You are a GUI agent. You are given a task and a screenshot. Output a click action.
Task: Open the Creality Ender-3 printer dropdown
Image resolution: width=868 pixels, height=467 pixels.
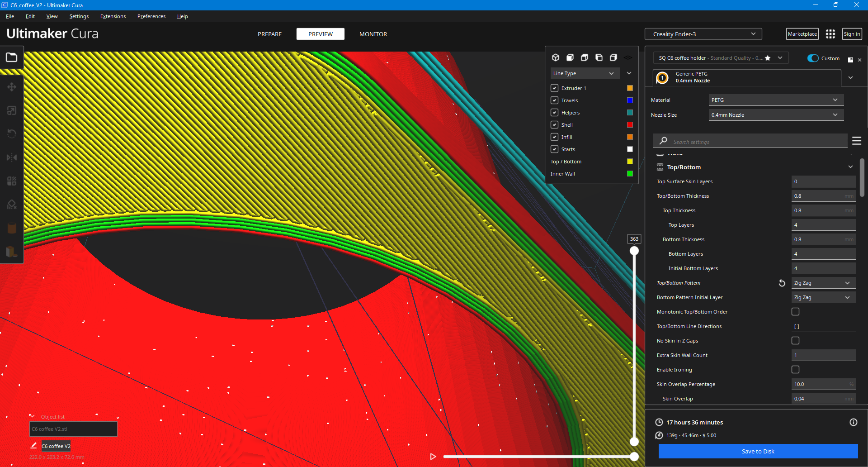point(703,34)
